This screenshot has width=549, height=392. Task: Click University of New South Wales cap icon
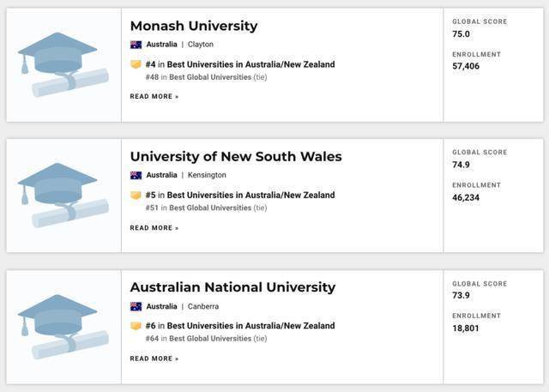point(63,196)
